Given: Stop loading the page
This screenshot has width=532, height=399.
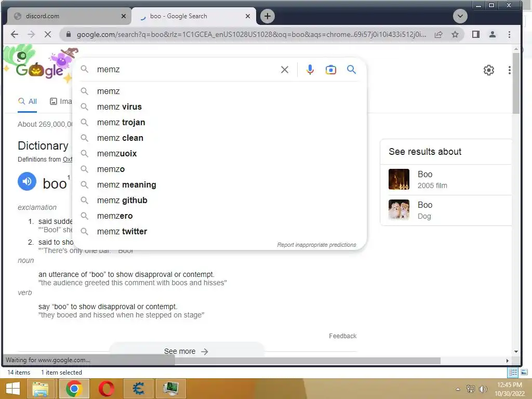Looking at the screenshot, I should click(48, 34).
